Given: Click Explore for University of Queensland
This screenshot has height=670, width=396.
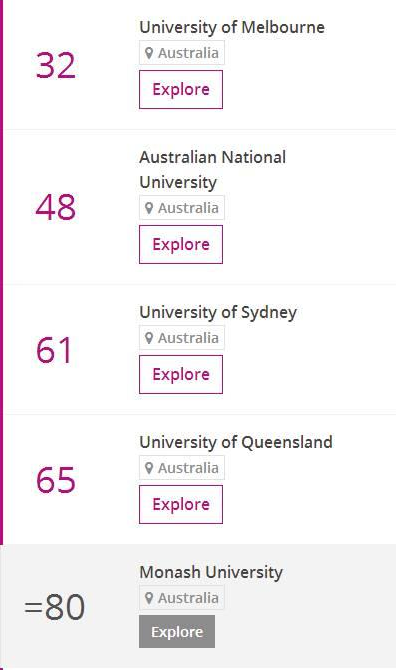Looking at the screenshot, I should (181, 505).
